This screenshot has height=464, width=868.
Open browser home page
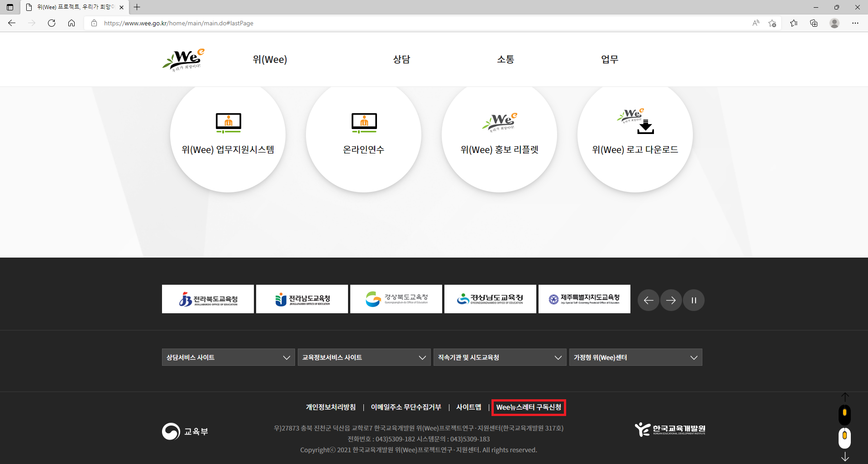(x=72, y=23)
